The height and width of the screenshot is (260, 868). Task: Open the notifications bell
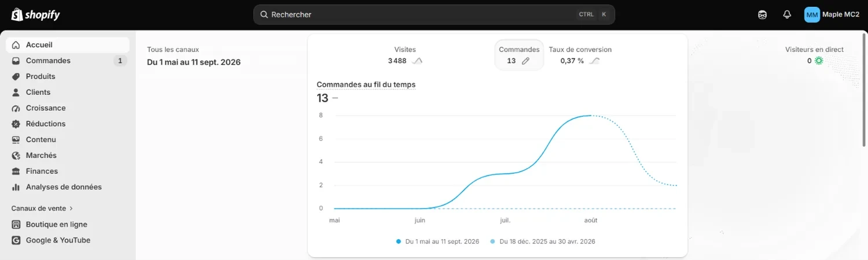pyautogui.click(x=787, y=14)
